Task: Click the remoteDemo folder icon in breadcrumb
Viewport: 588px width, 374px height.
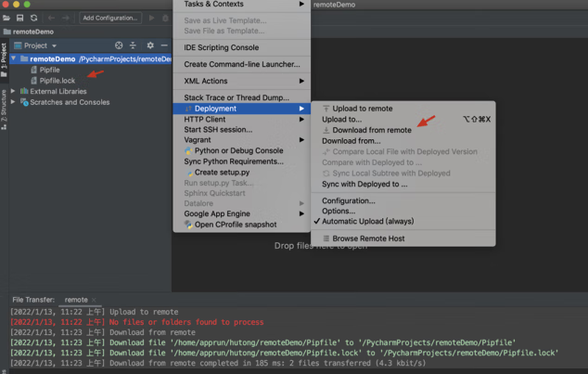Action: (6, 32)
